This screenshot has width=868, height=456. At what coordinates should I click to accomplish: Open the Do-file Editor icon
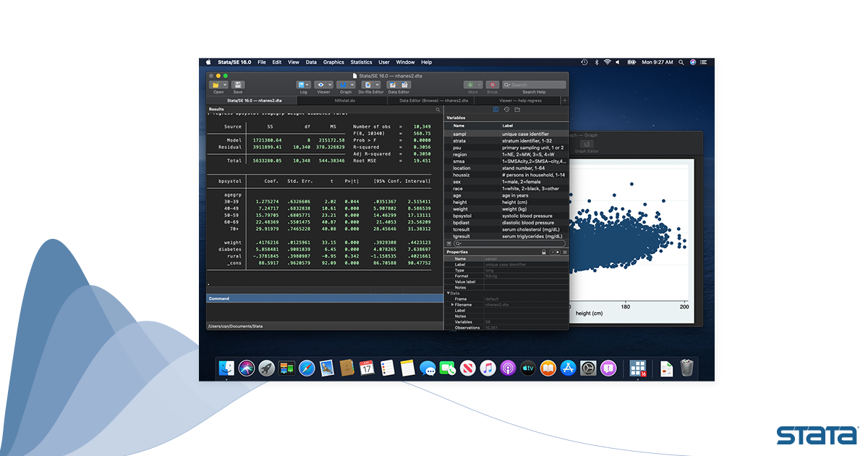(367, 85)
